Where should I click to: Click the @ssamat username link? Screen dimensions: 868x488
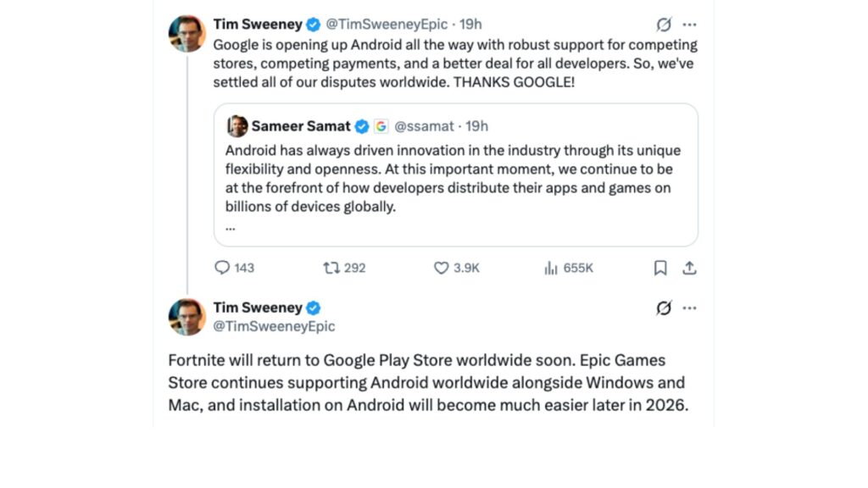(x=424, y=125)
